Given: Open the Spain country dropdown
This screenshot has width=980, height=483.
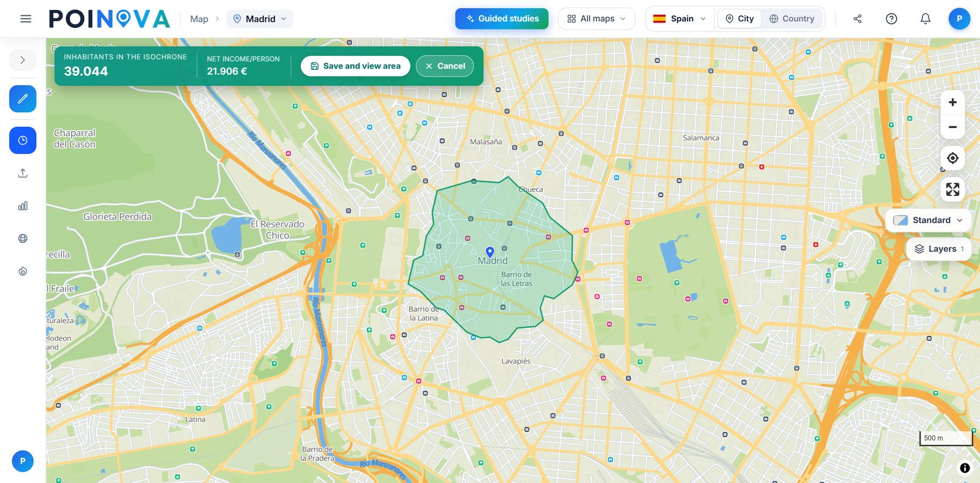Looking at the screenshot, I should click(x=679, y=19).
